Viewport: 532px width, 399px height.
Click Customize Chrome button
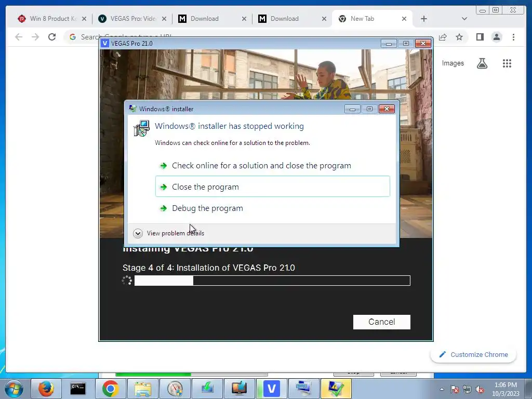click(x=473, y=354)
